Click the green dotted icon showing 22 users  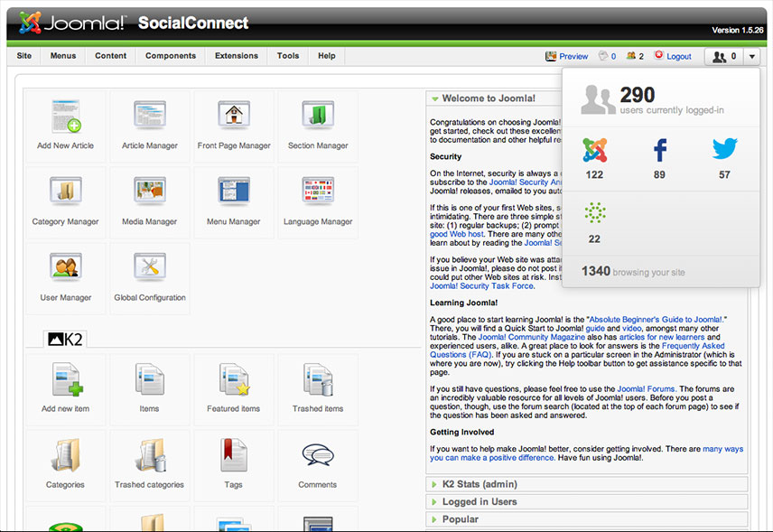595,213
